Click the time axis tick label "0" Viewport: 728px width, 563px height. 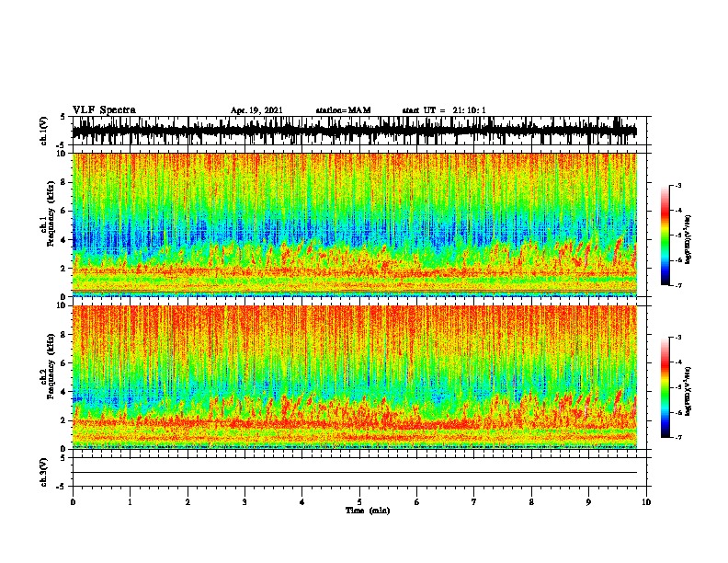pos(73,502)
